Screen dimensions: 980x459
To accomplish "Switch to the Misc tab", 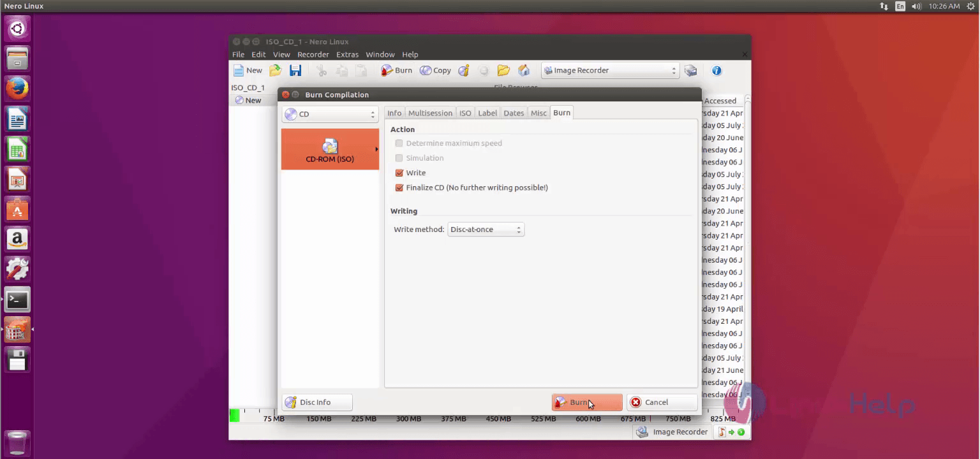I will 538,113.
